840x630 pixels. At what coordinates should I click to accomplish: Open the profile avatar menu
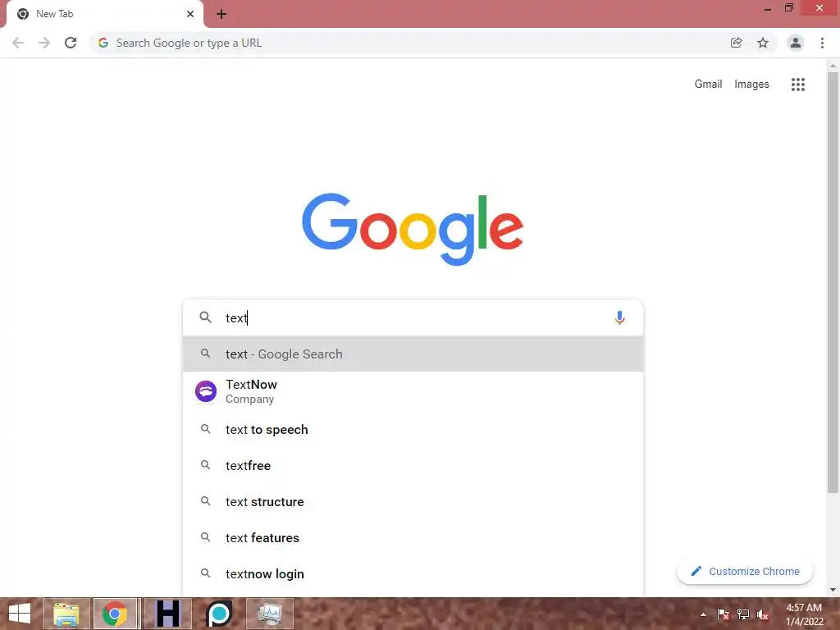coord(796,43)
